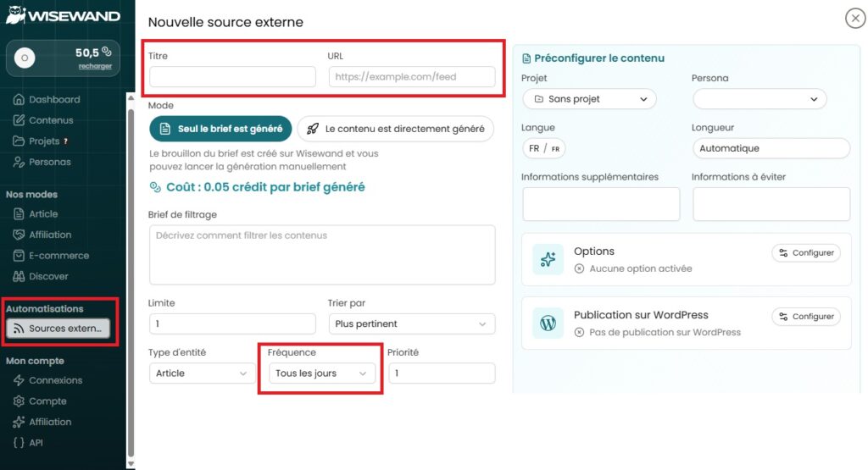
Task: Click the Pas de publication status icon
Action: click(579, 332)
